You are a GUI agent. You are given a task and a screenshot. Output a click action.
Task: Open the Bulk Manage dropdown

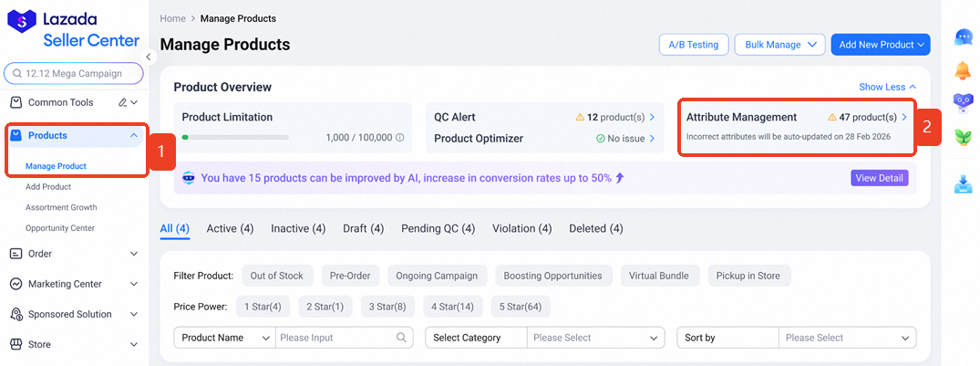pyautogui.click(x=780, y=45)
